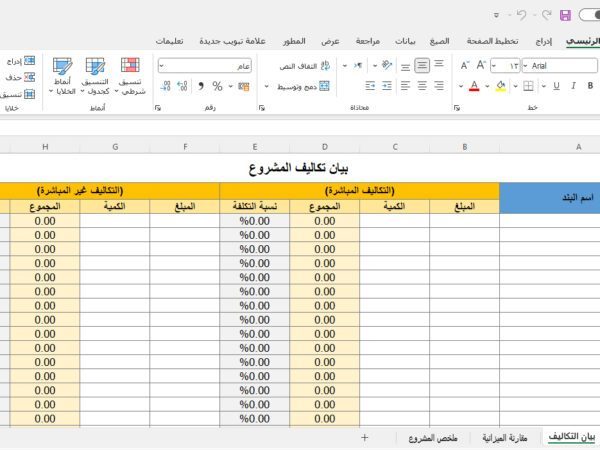This screenshot has height=450, width=600.
Task: Expand underline style dropdown arrow
Action: point(544,86)
